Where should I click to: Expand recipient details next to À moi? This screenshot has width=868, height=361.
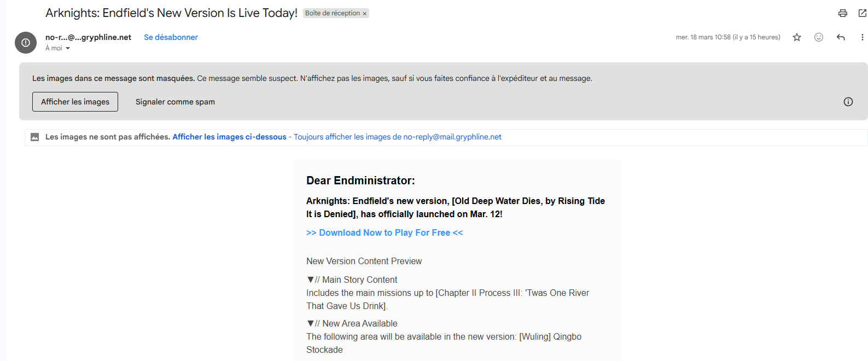68,48
